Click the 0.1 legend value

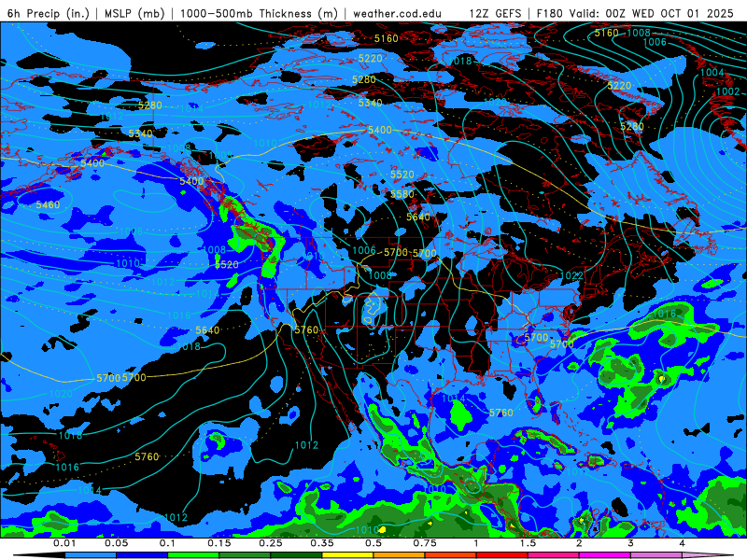click(168, 543)
